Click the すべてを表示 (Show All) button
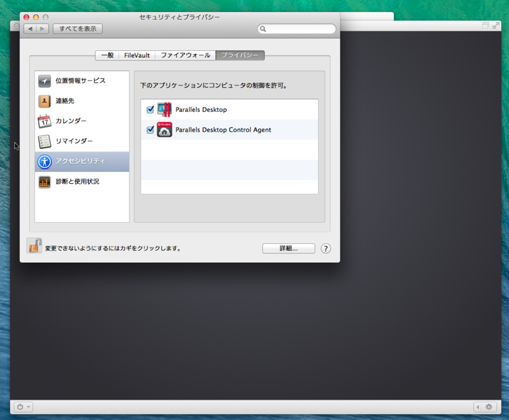Image resolution: width=509 pixels, height=420 pixels. (77, 28)
